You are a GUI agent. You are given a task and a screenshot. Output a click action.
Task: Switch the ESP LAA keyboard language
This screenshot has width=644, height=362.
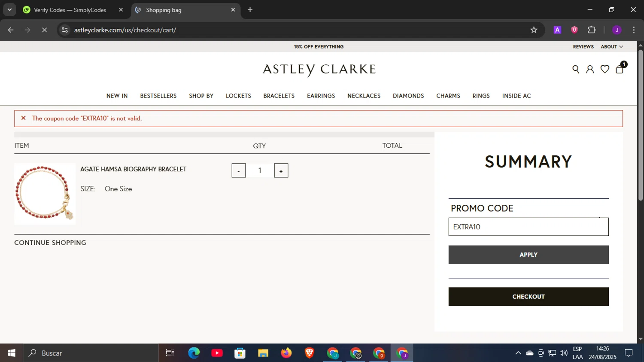click(x=577, y=353)
